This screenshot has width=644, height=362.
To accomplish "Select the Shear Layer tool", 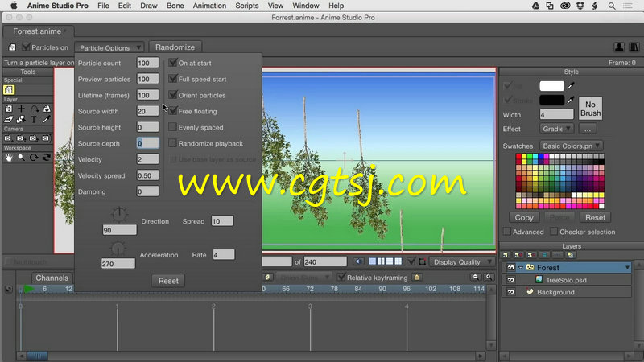I will pyautogui.click(x=9, y=119).
